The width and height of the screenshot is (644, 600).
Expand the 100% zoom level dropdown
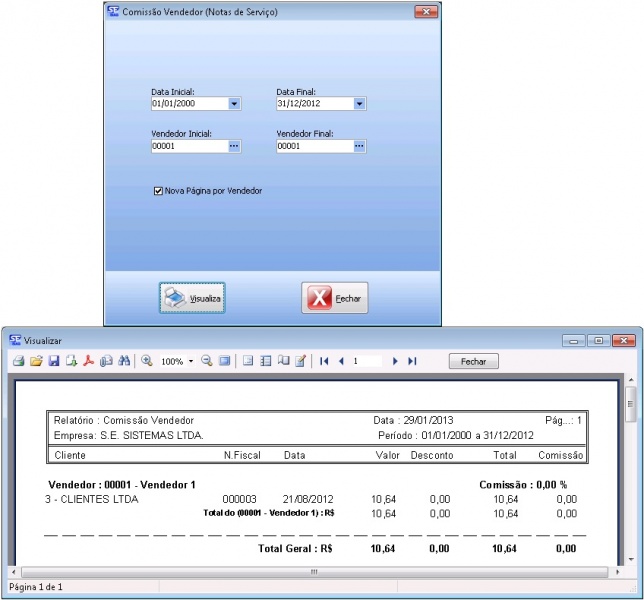click(191, 361)
